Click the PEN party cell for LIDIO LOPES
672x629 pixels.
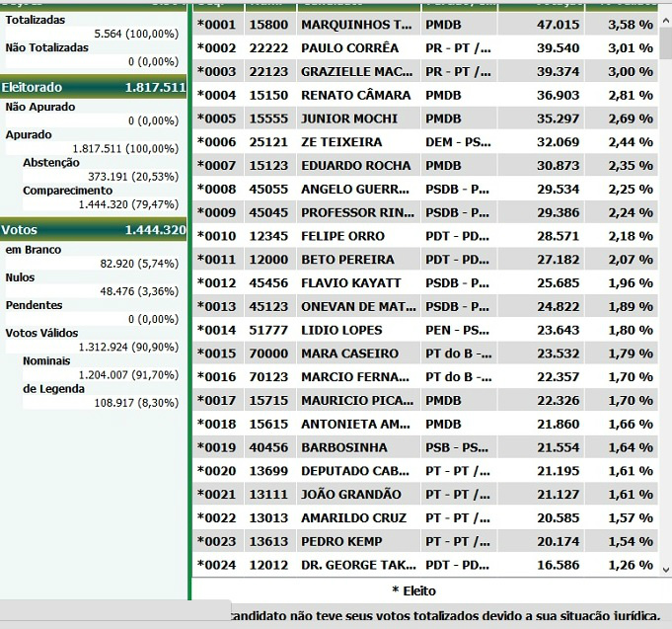pyautogui.click(x=457, y=330)
